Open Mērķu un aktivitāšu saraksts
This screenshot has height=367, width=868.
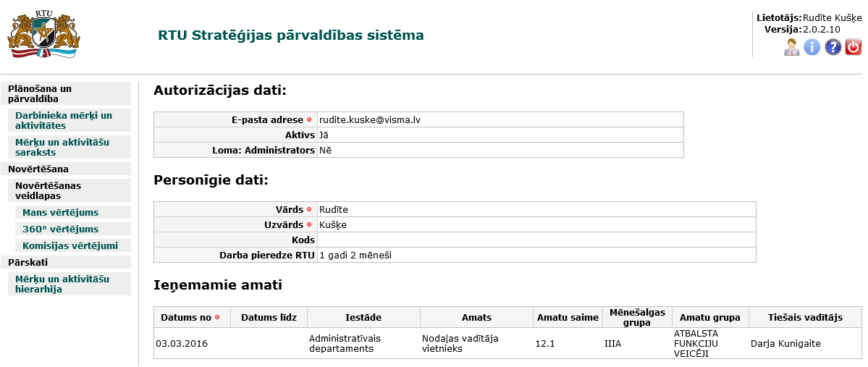[x=69, y=147]
